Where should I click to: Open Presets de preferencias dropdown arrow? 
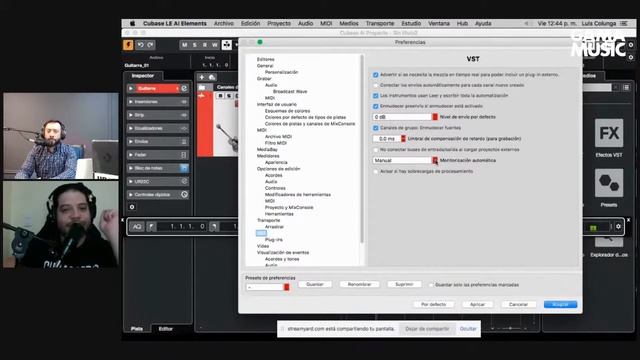pyautogui.click(x=287, y=287)
